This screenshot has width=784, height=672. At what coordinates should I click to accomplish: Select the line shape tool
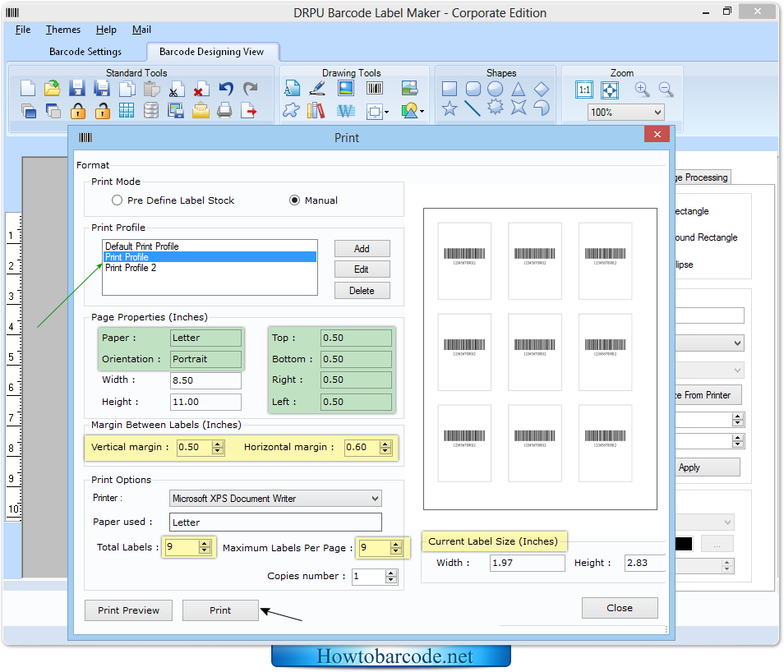[x=473, y=108]
